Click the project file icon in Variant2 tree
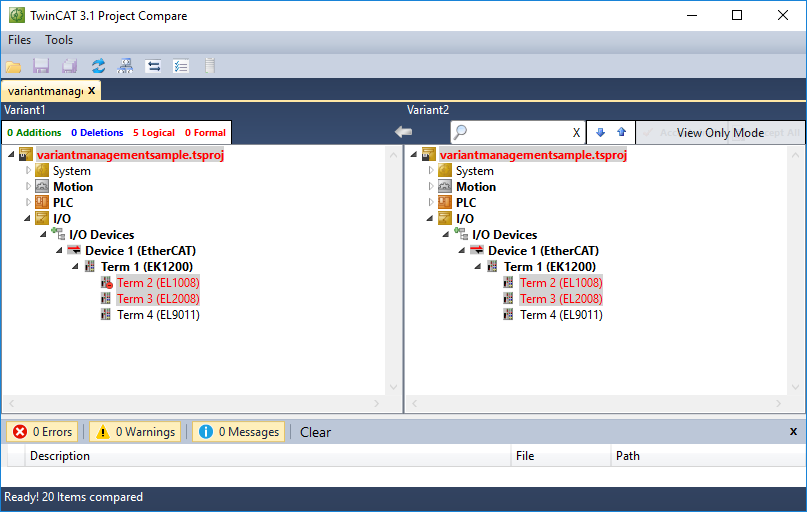This screenshot has width=807, height=512. click(x=429, y=154)
